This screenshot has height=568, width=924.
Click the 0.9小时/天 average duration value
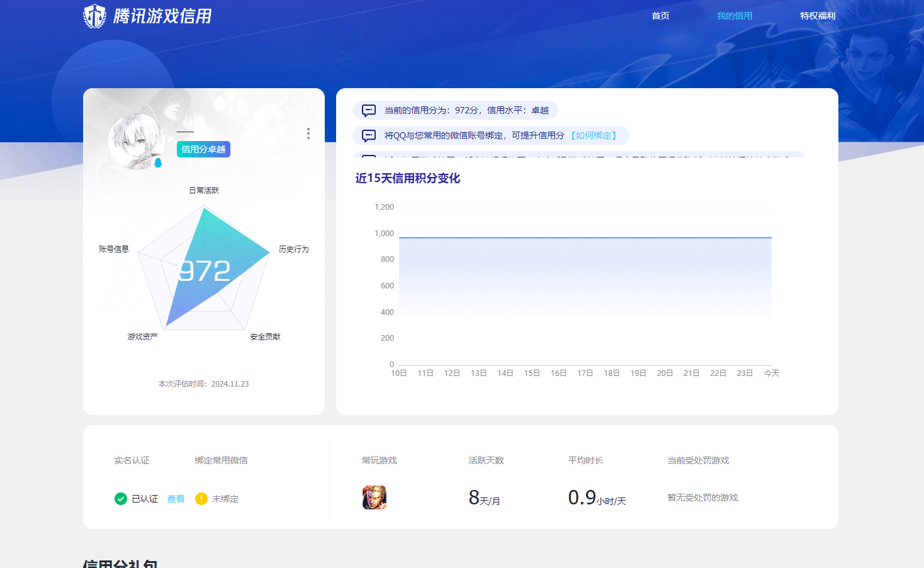597,498
